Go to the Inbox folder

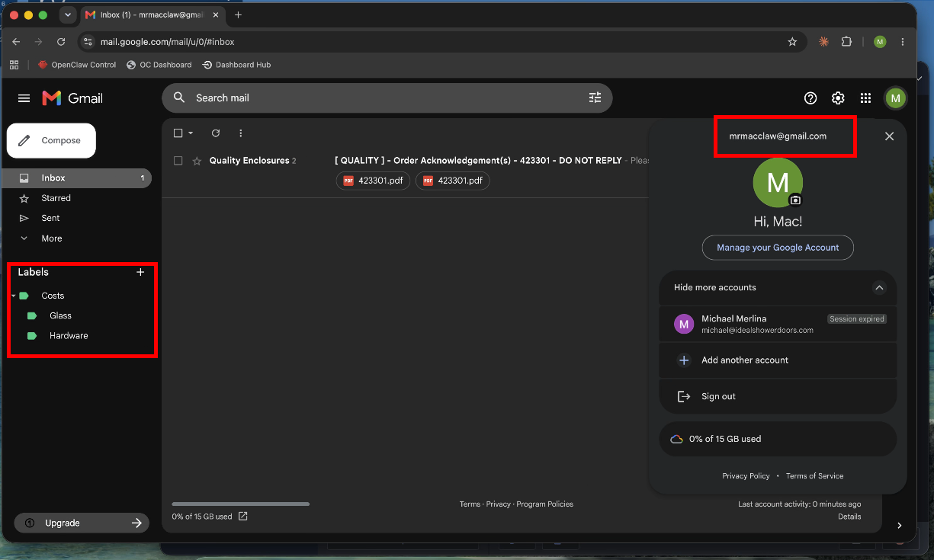click(76, 178)
